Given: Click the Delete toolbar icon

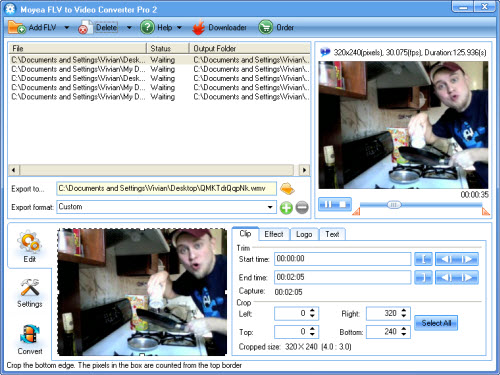Looking at the screenshot, I should (83, 28).
